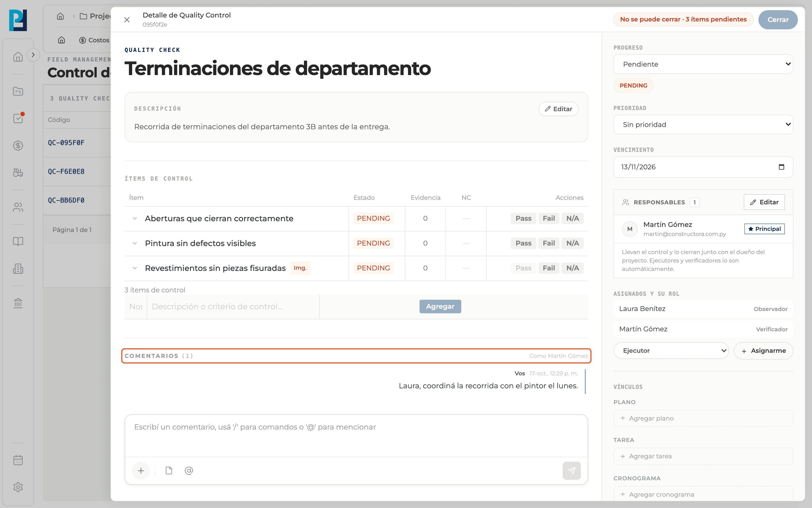This screenshot has height=508, width=812.
Task: Close the Quality Control detail panel
Action: tap(127, 20)
